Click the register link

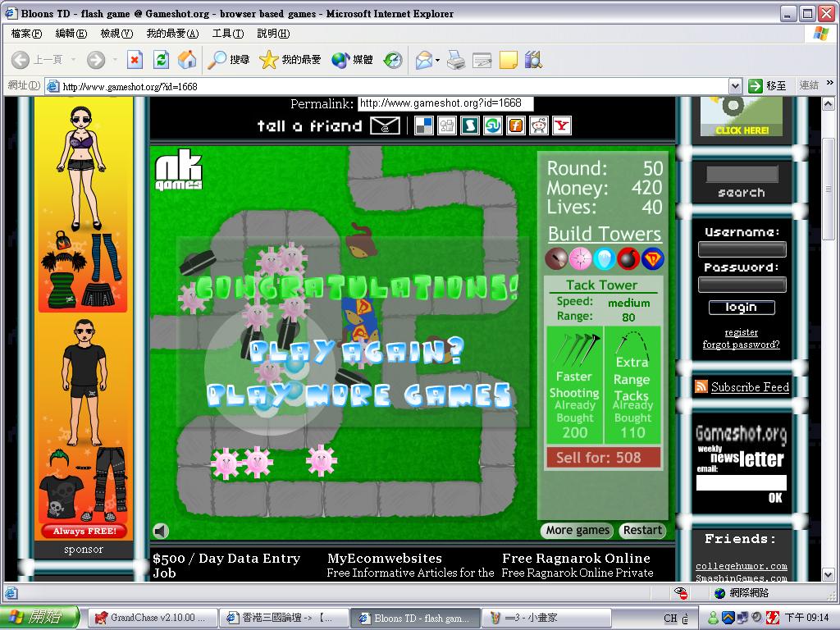(x=741, y=332)
